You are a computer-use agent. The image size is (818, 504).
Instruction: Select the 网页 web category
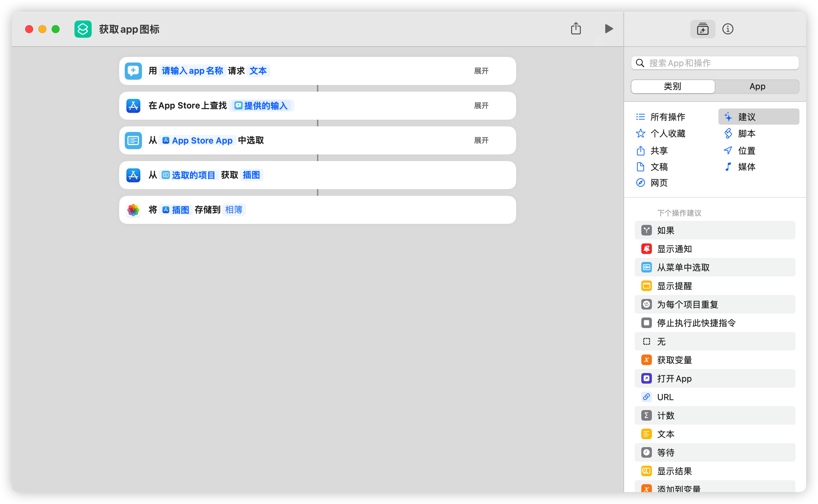(652, 183)
